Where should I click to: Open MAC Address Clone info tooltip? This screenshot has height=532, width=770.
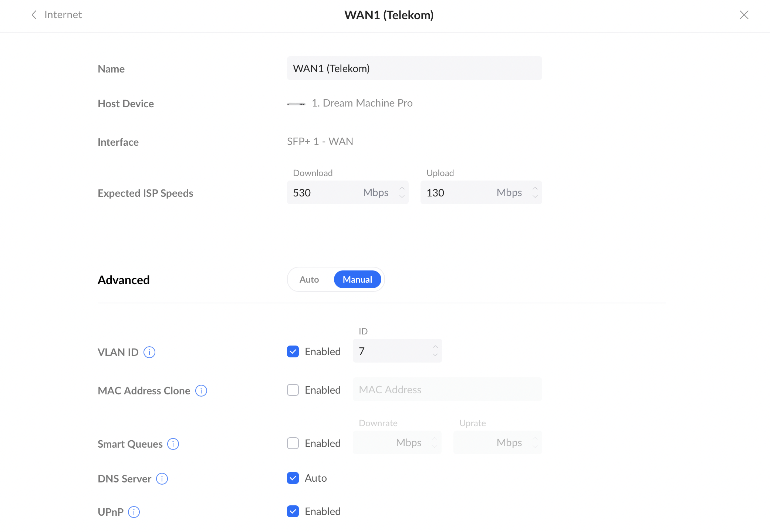[201, 390]
